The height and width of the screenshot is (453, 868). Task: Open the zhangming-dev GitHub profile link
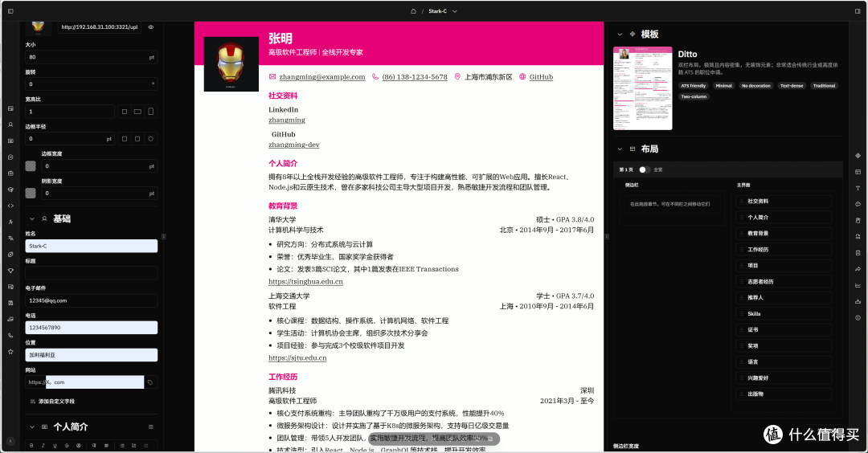click(294, 145)
